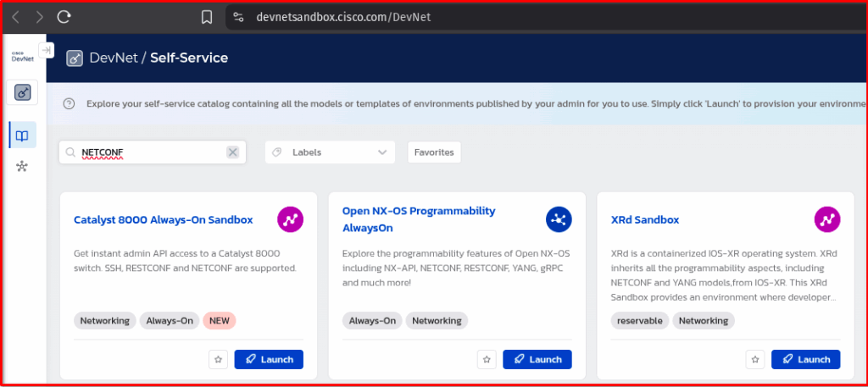Reload the page with the refresh icon

(x=64, y=17)
